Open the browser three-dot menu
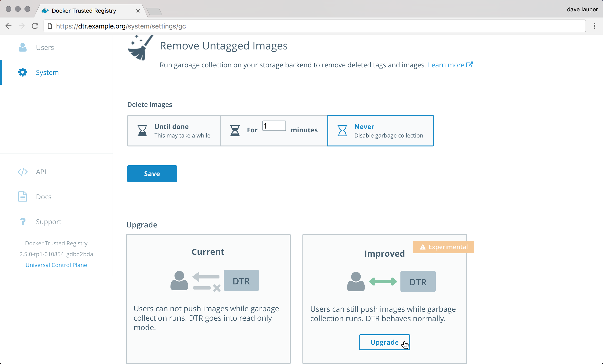 [594, 26]
